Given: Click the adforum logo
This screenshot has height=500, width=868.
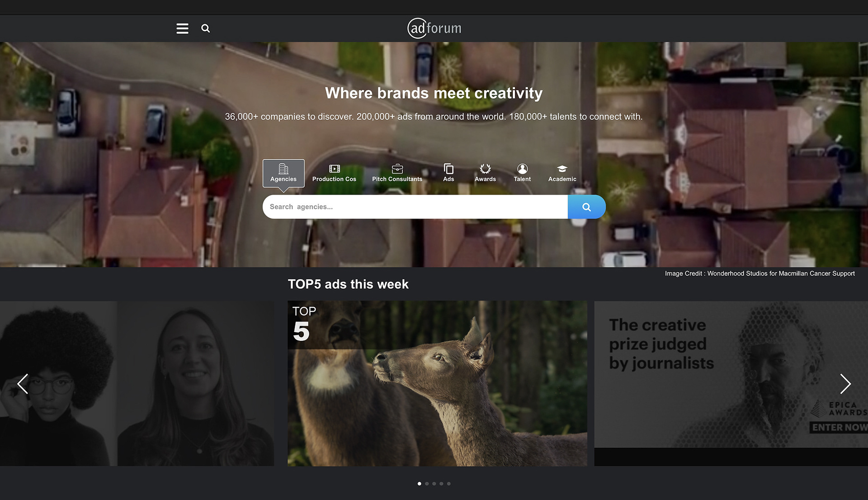Looking at the screenshot, I should 434,28.
